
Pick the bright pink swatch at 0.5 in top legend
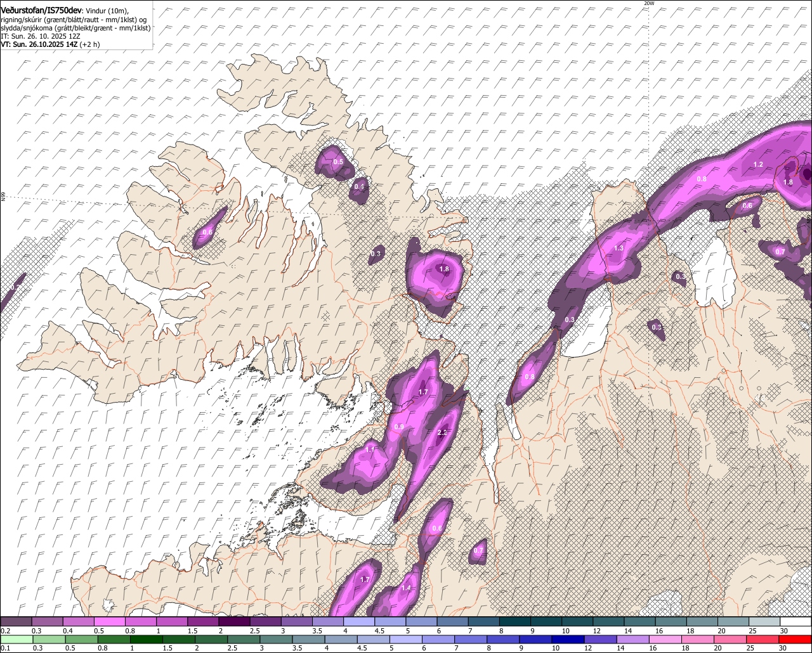coord(110,621)
